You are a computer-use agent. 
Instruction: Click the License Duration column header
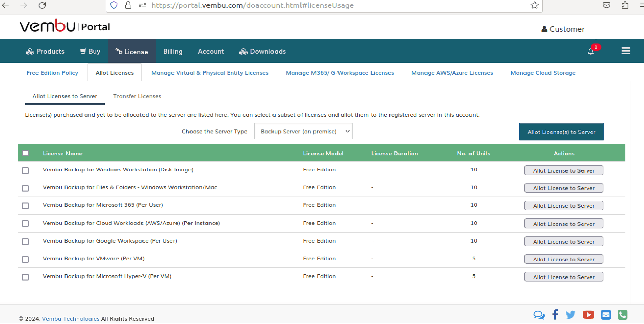point(395,153)
